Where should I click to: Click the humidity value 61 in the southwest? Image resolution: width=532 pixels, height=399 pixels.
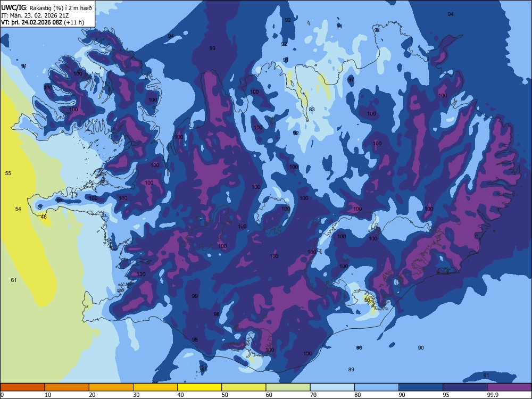14,280
